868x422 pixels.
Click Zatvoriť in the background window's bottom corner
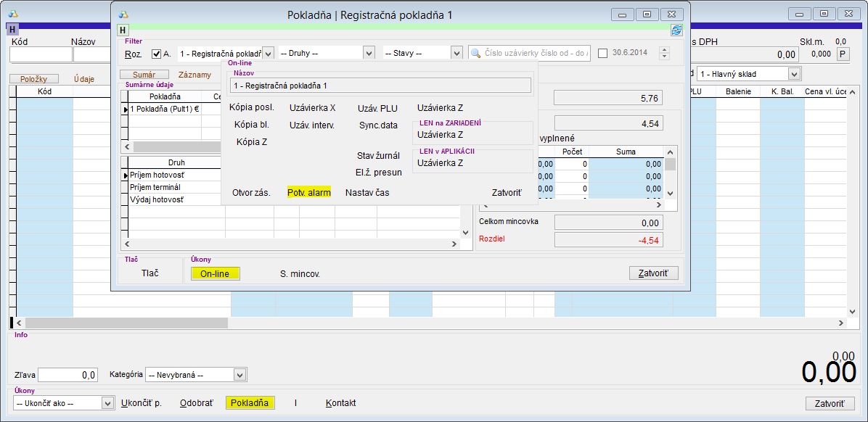click(830, 403)
